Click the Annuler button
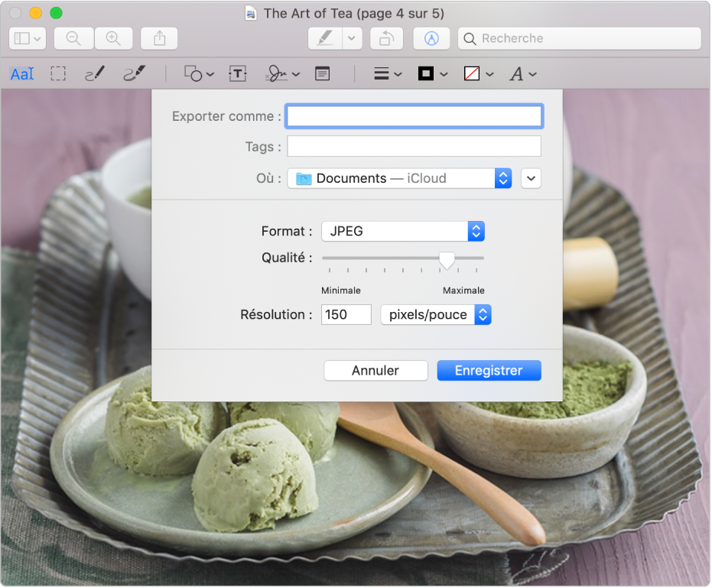The image size is (712, 588). click(x=376, y=370)
